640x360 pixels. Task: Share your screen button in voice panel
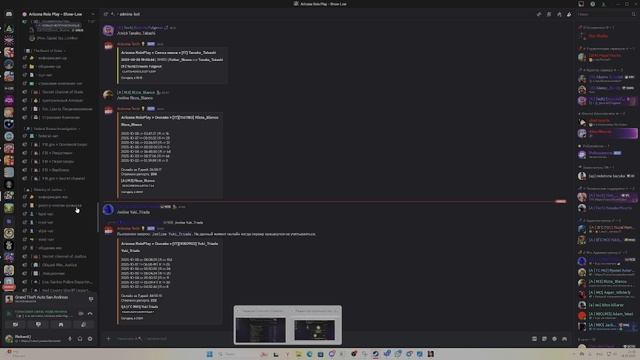pyautogui.click(x=38, y=324)
